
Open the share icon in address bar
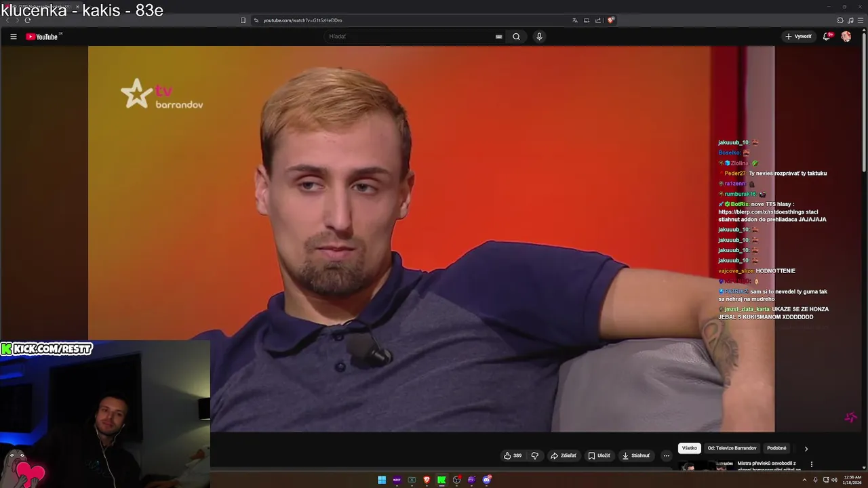pyautogui.click(x=598, y=20)
